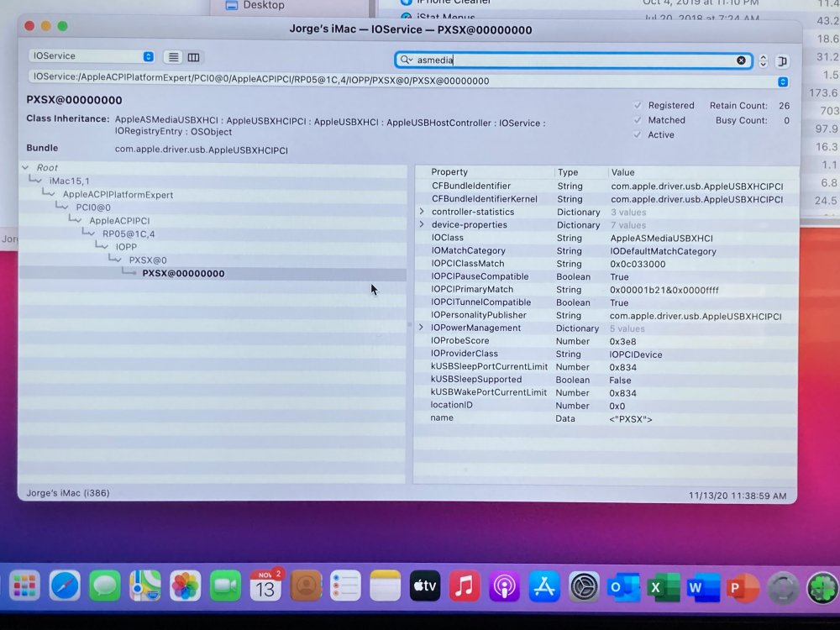Toggle the Matched checkbox

tap(638, 120)
